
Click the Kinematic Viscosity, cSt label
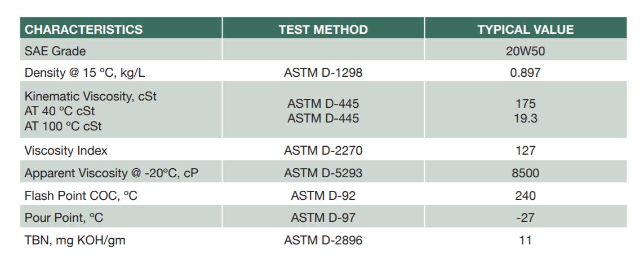click(90, 97)
